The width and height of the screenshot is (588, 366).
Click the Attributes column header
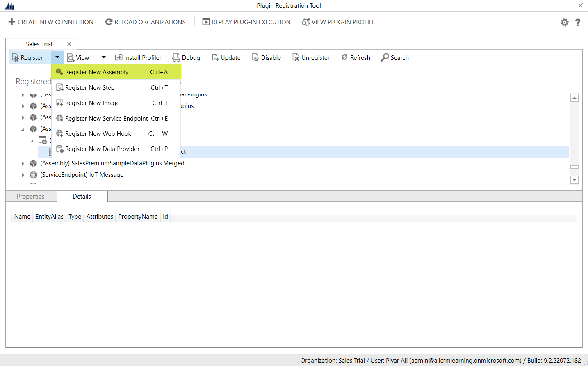tap(100, 217)
